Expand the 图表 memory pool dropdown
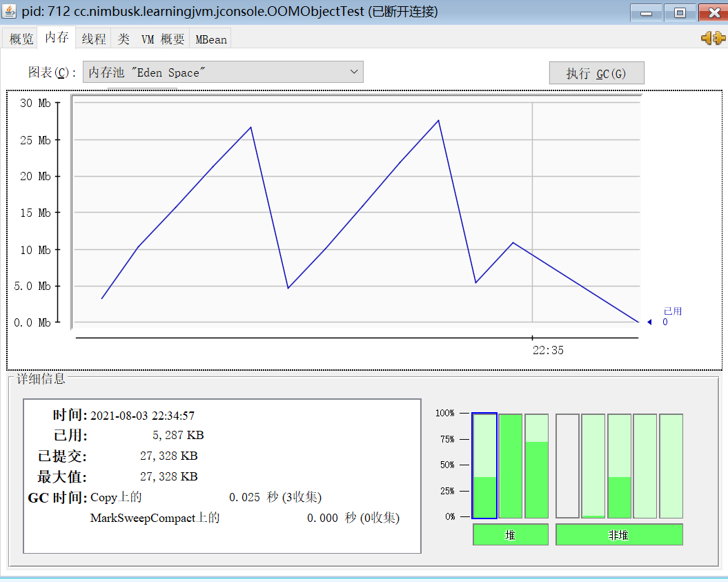This screenshot has height=582, width=728. click(223, 72)
